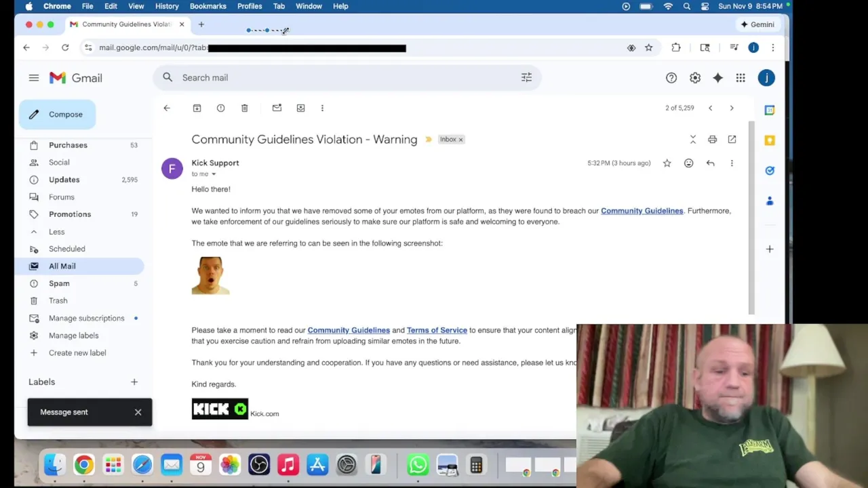Show search options slider icon
Screen dimensions: 868x488
526,77
